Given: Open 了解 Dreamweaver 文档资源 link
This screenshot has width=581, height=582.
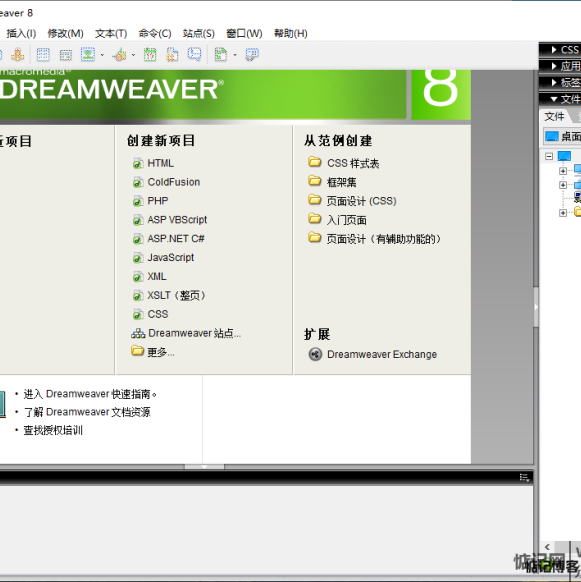Looking at the screenshot, I should point(87,412).
